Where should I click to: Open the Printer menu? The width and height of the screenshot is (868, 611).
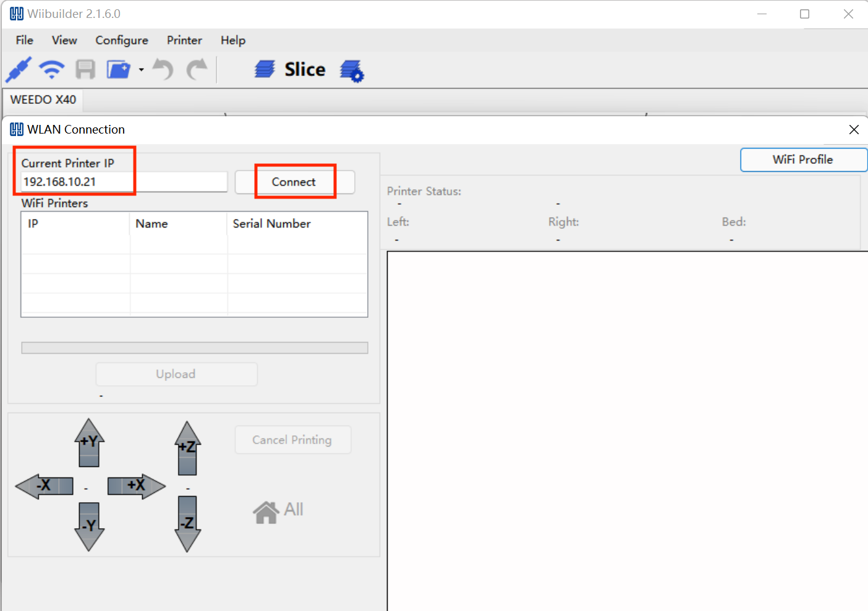coord(184,40)
